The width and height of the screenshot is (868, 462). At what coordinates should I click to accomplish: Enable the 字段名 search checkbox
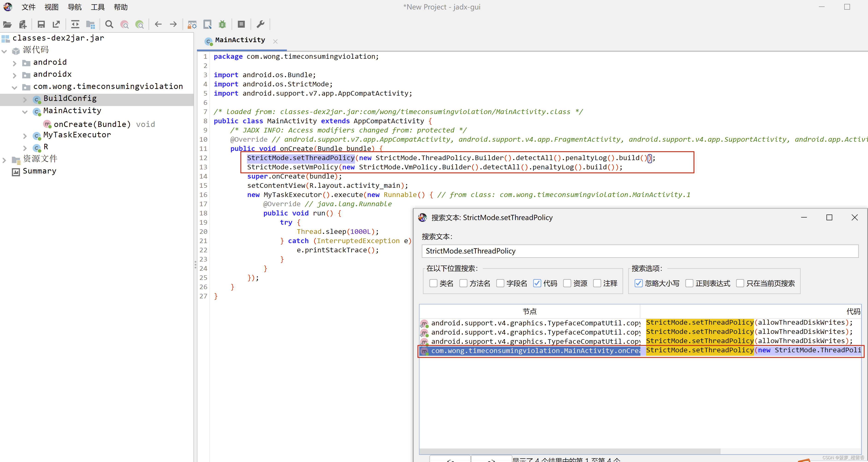click(500, 283)
